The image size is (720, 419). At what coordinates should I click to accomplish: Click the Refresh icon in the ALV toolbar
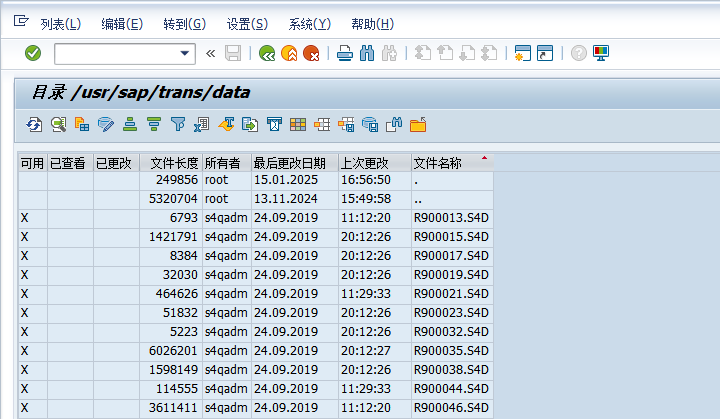click(34, 125)
